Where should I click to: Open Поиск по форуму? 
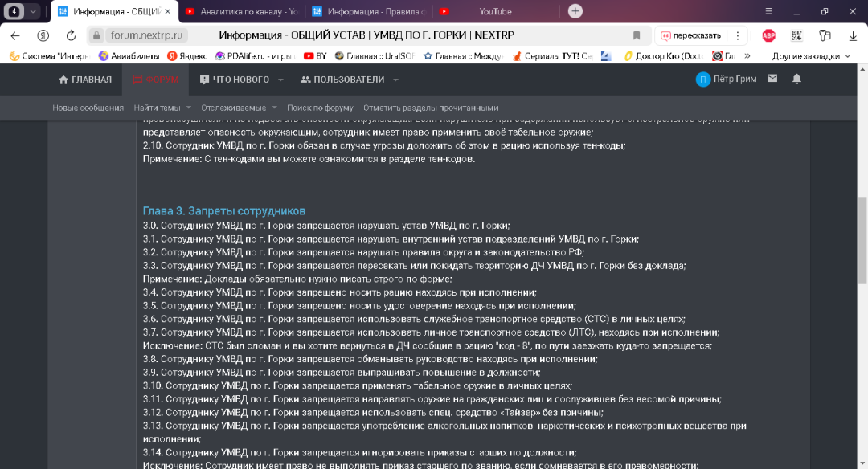[320, 108]
